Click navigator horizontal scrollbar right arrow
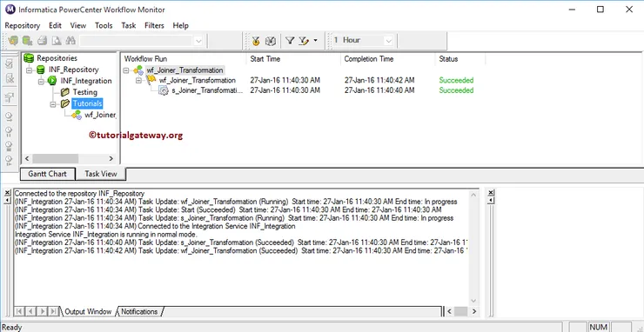Screen dimensions: 644x332 tap(111, 158)
